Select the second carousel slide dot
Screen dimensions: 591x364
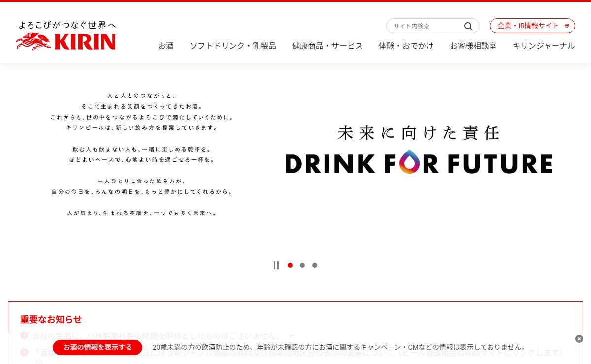click(x=302, y=265)
